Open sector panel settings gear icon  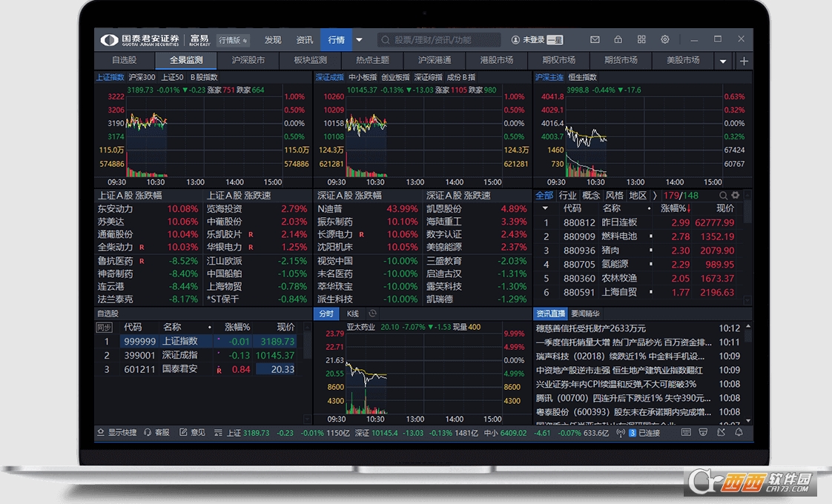(x=736, y=196)
